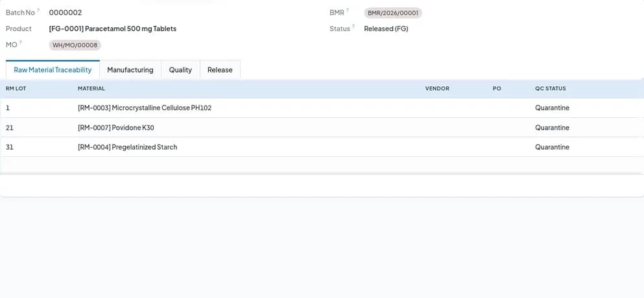Sort by QC STATUS column header

coord(551,89)
